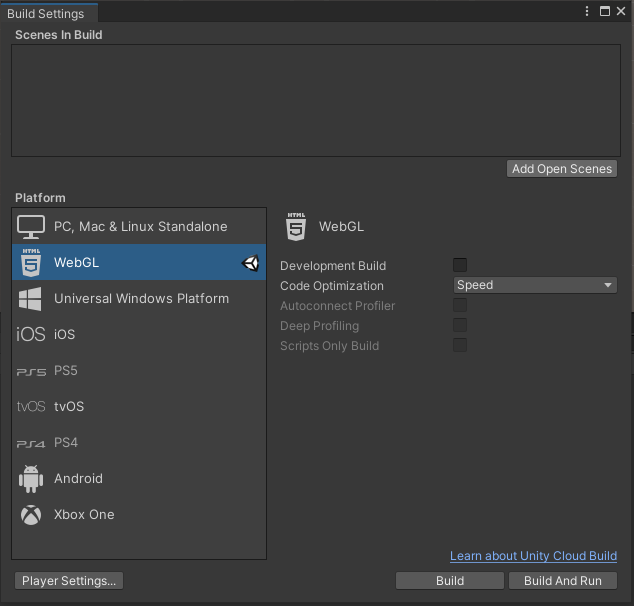Screen dimensions: 634x606
Task: Pick the PS5 platform logo
Action: [x=31, y=372]
